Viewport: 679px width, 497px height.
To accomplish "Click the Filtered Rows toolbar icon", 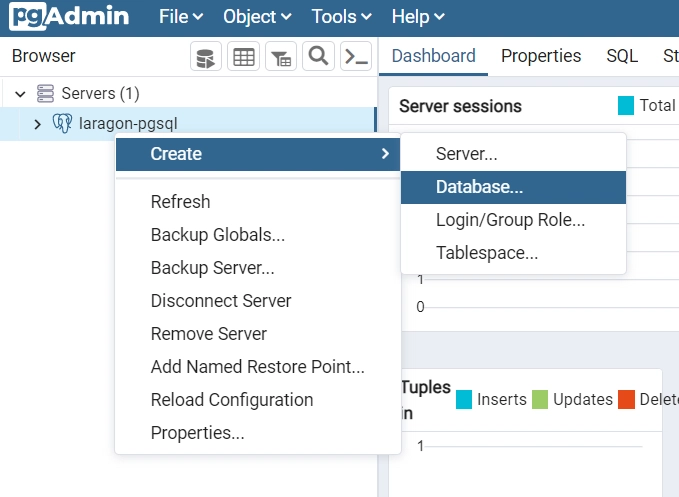I will point(281,56).
